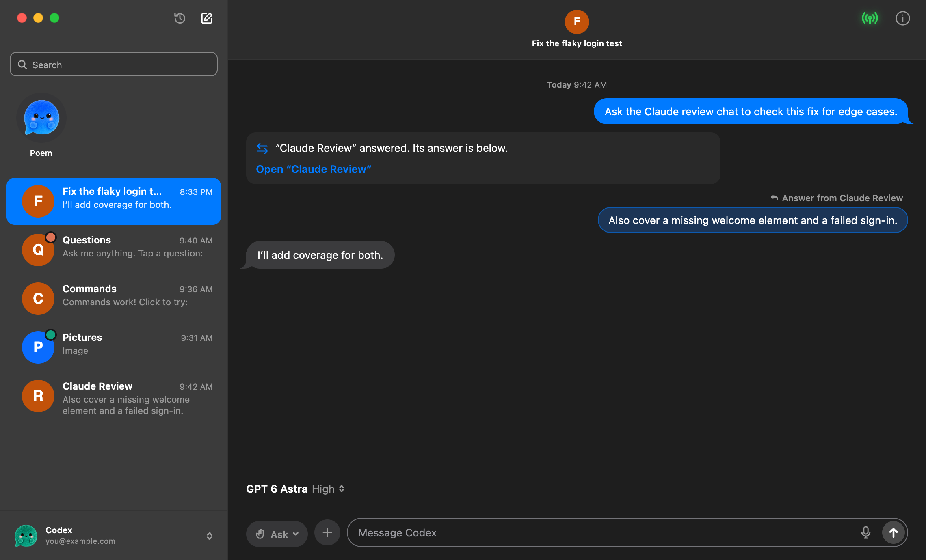The height and width of the screenshot is (560, 926).
Task: Open the Commands conversation
Action: [114, 298]
